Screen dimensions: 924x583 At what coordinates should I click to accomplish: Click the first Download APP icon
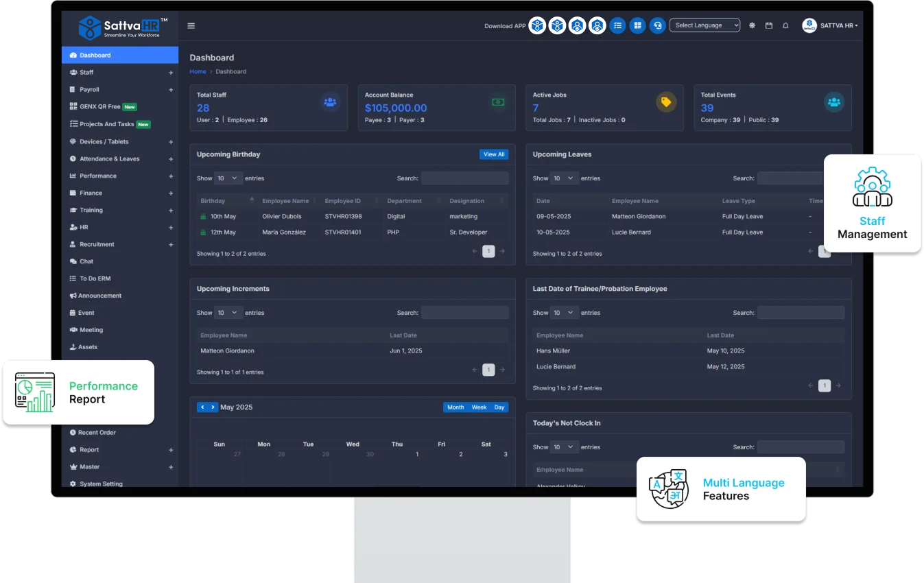point(537,26)
